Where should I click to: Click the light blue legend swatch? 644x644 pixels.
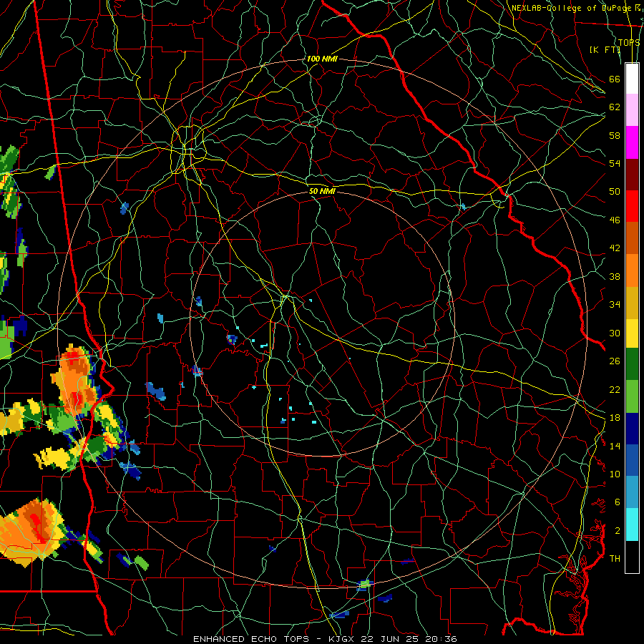632,492
